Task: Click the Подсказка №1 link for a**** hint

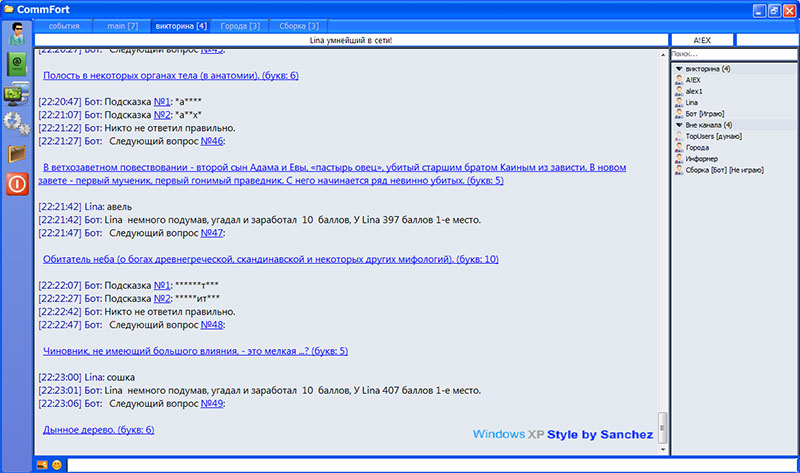Action: click(161, 101)
